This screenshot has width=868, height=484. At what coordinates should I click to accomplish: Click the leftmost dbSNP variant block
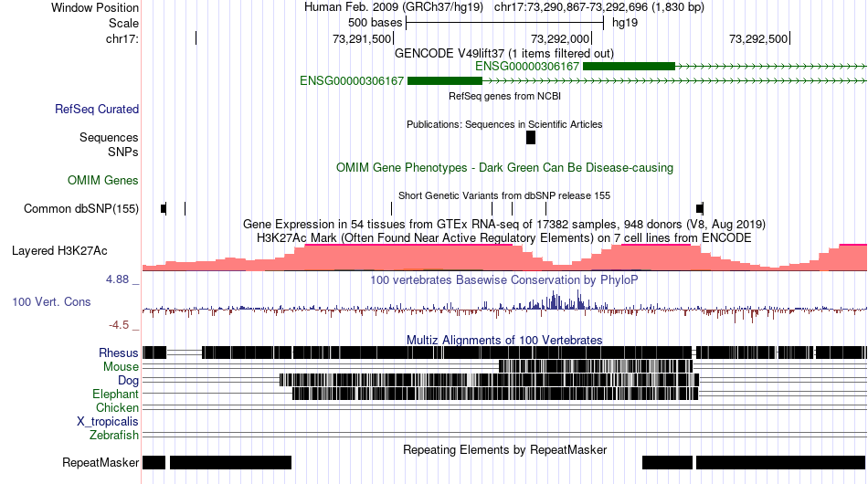[164, 208]
